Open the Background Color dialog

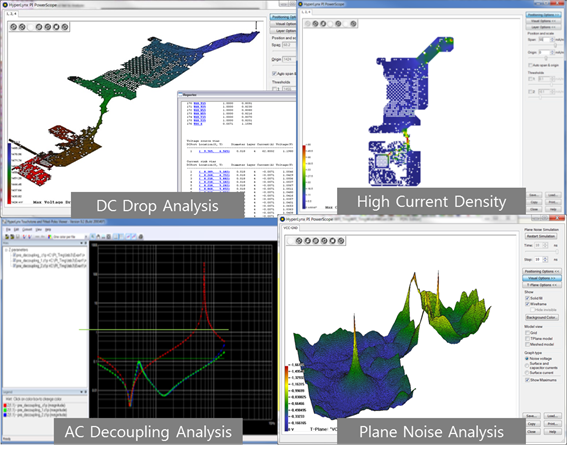(542, 317)
